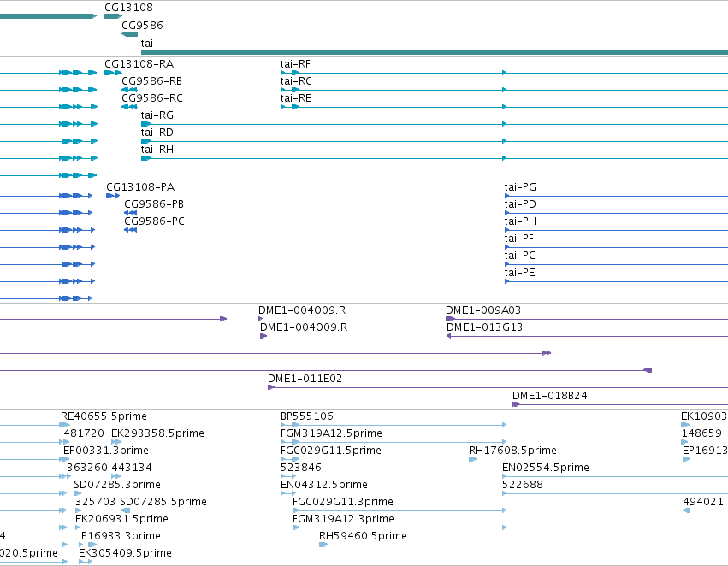The width and height of the screenshot is (728, 566).
Task: Select feature label 494021
Action: tap(703, 503)
